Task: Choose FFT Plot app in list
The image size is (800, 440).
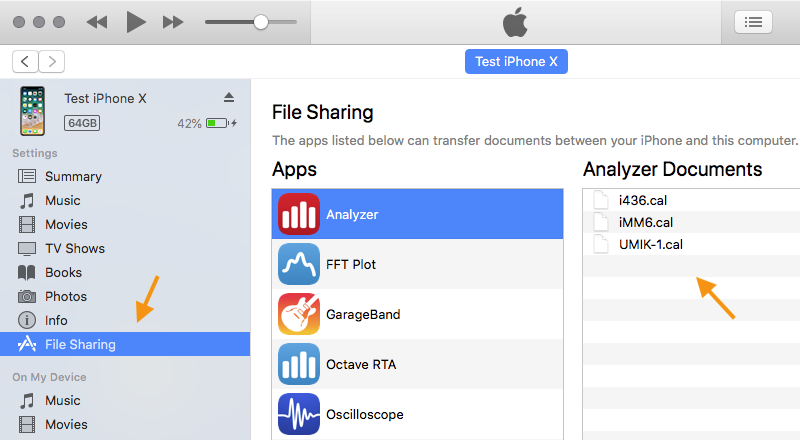Action: (x=417, y=264)
